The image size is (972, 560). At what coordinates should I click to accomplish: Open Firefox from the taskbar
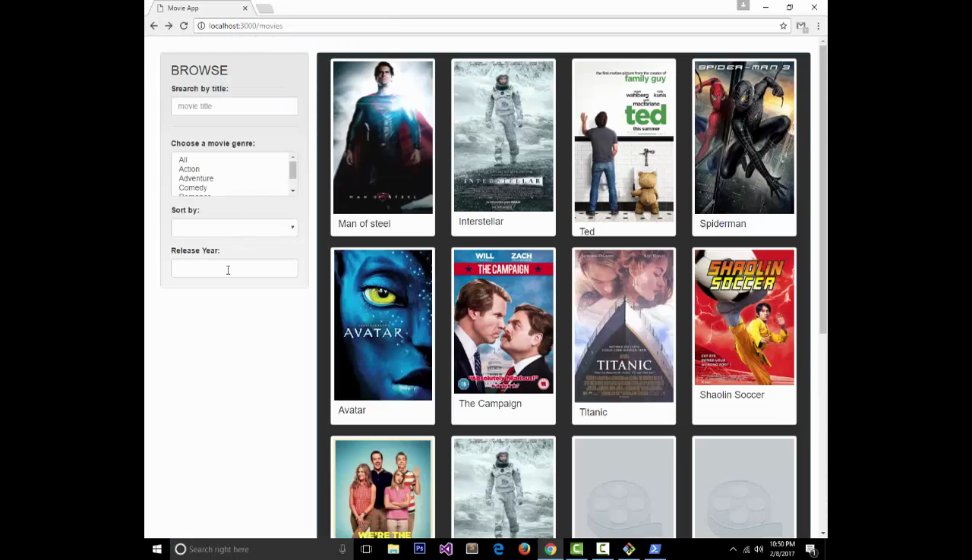pos(524,549)
